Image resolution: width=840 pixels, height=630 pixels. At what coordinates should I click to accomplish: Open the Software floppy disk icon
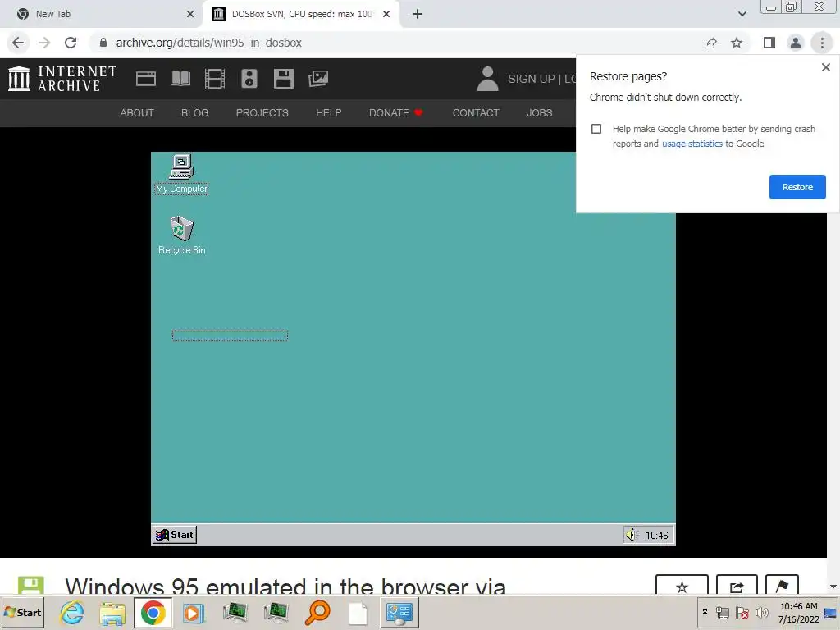(x=283, y=79)
